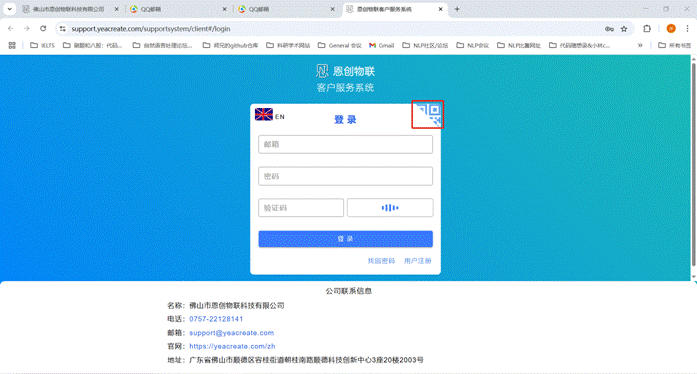The image size is (697, 374).
Task: Click the 验证码 captcha input
Action: 301,208
